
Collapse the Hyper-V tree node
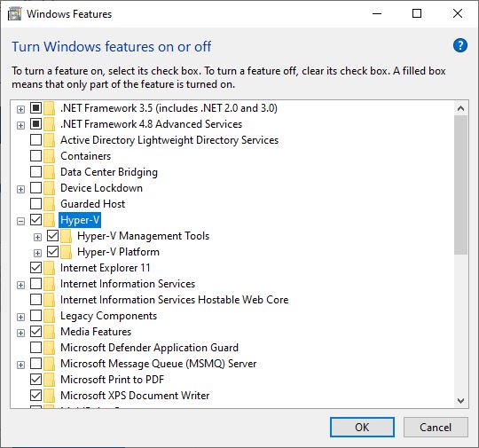[x=20, y=221]
